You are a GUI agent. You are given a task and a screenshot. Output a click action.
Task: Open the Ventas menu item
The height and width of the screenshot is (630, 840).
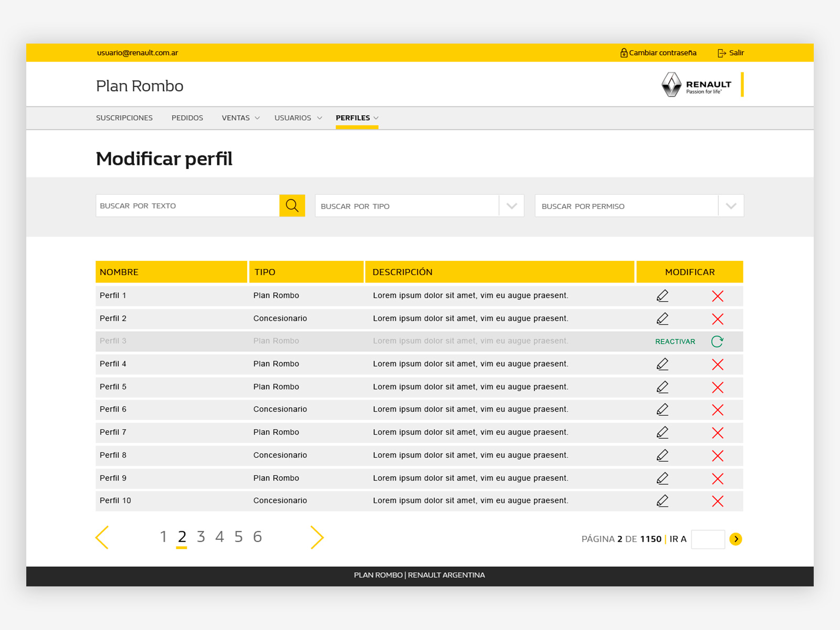236,118
